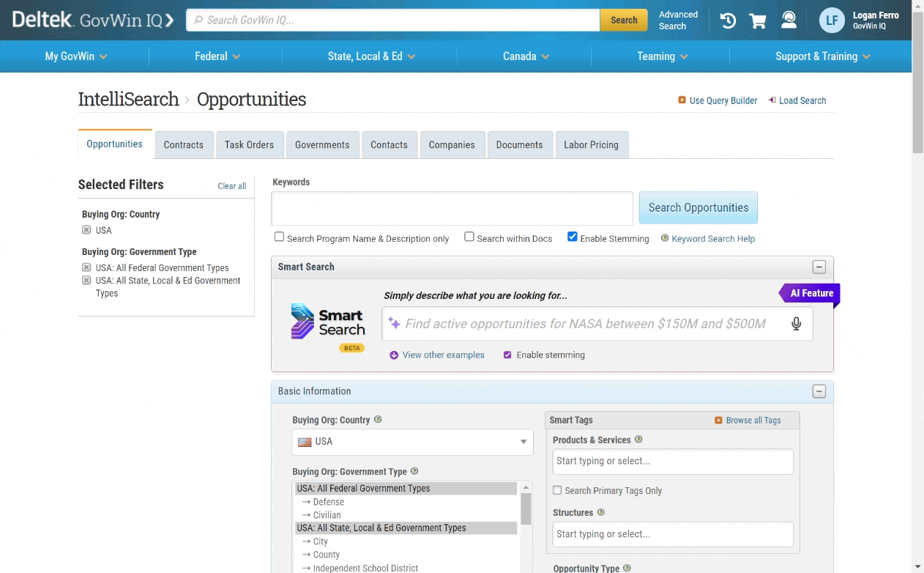Remove the USA: All Federal Government Types filter

click(x=86, y=267)
